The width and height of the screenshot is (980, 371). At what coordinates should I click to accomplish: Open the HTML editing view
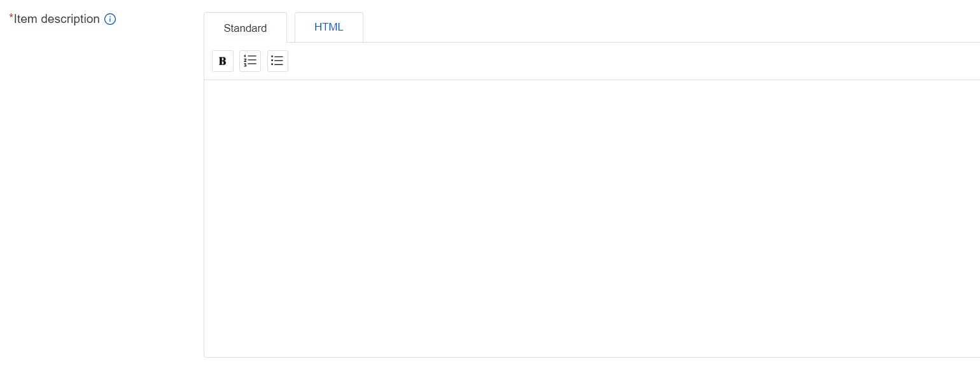328,27
